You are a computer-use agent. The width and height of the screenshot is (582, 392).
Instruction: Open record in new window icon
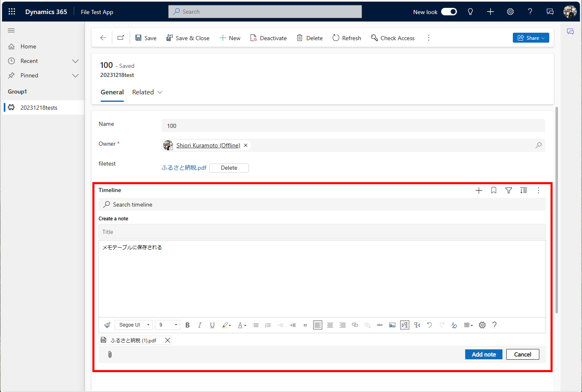(121, 38)
